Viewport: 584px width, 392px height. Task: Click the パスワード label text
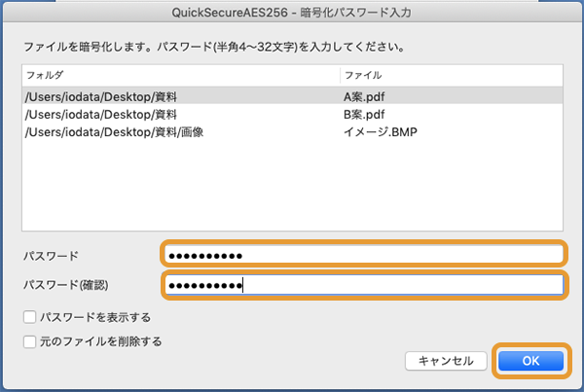[52, 255]
